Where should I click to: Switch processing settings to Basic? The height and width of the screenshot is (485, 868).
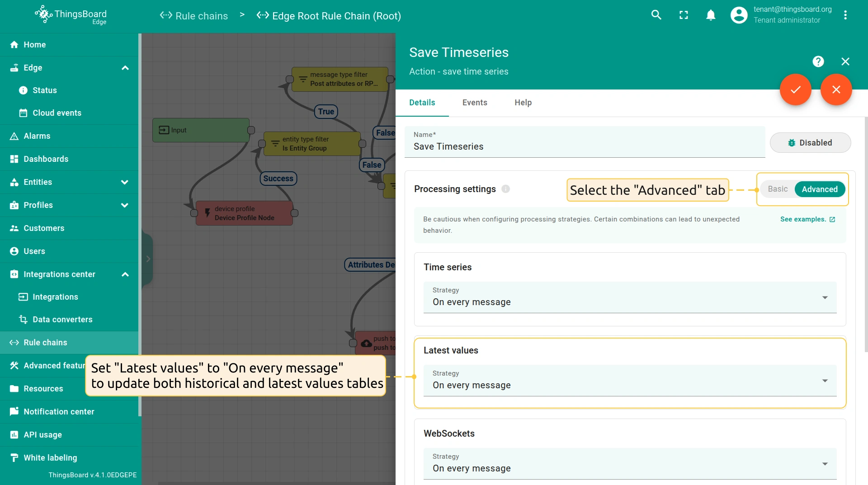tap(778, 189)
